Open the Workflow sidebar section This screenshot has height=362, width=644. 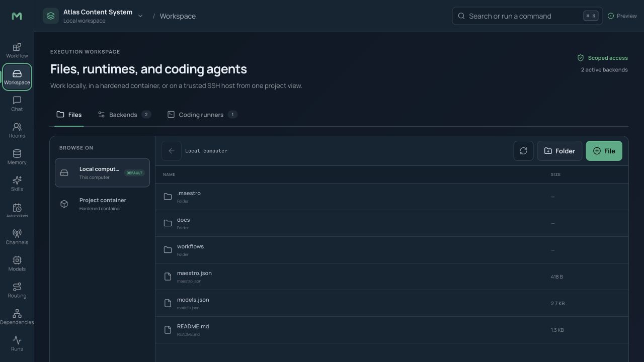17,50
